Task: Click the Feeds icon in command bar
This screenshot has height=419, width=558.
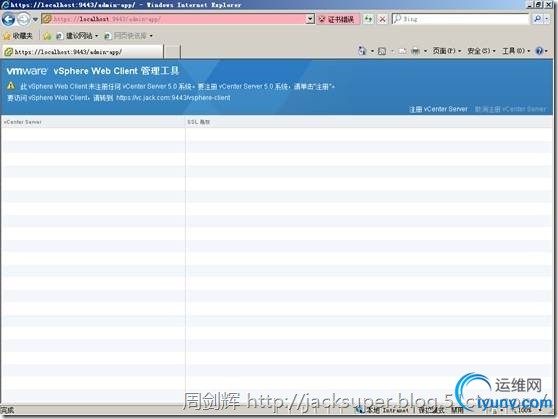Action: pyautogui.click(x=382, y=51)
